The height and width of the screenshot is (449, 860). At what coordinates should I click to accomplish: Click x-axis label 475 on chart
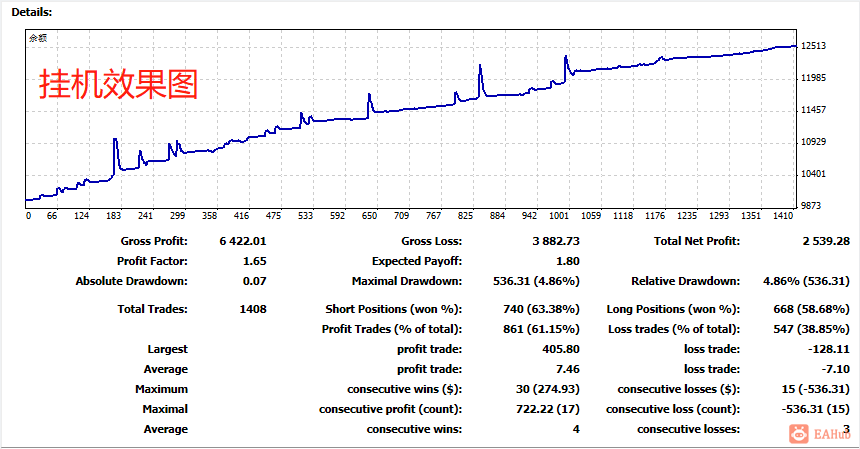tap(273, 216)
